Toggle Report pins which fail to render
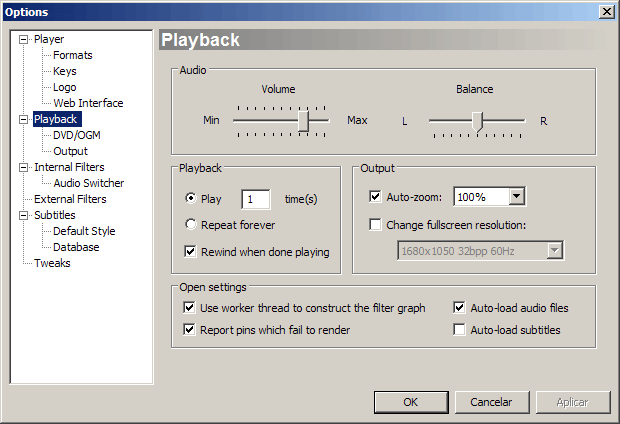This screenshot has width=620, height=424. 189,329
